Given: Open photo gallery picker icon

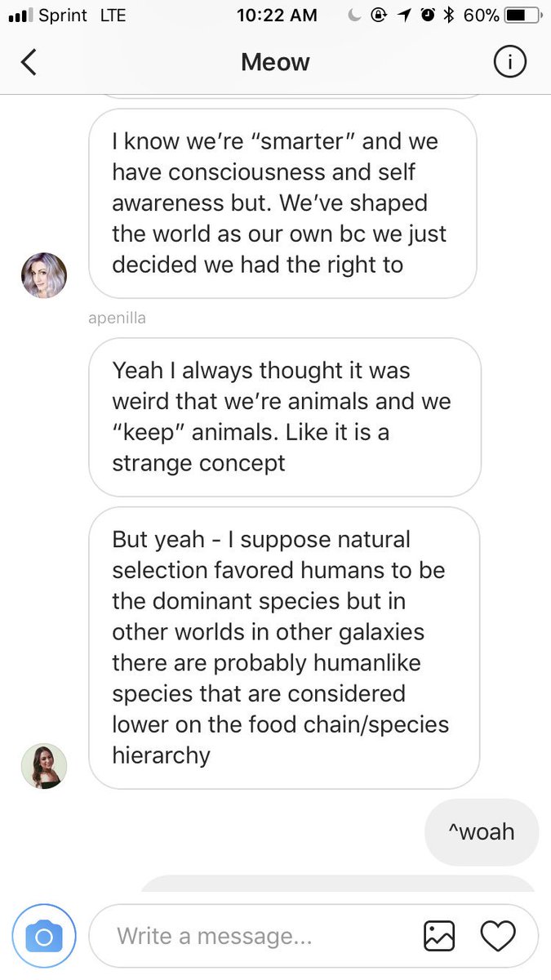Looking at the screenshot, I should (x=439, y=936).
